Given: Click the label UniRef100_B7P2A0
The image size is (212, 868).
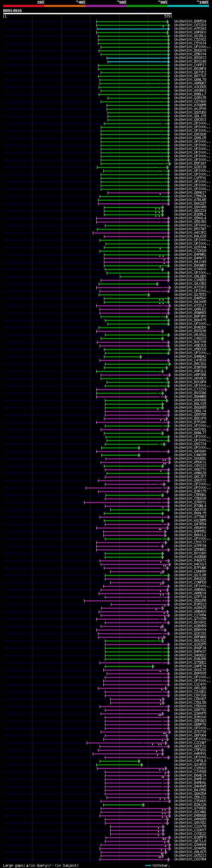Looking at the screenshot, I should (190, 422).
